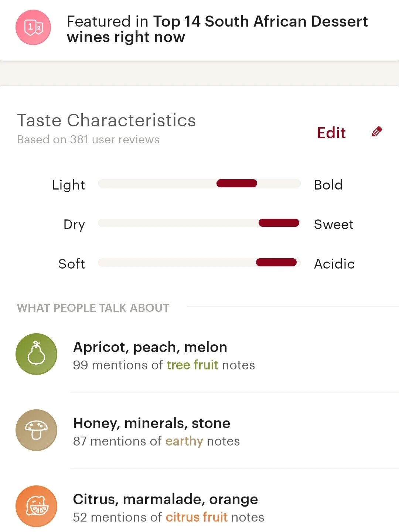Tap the Acidic label
399x532 pixels.
[x=334, y=264]
